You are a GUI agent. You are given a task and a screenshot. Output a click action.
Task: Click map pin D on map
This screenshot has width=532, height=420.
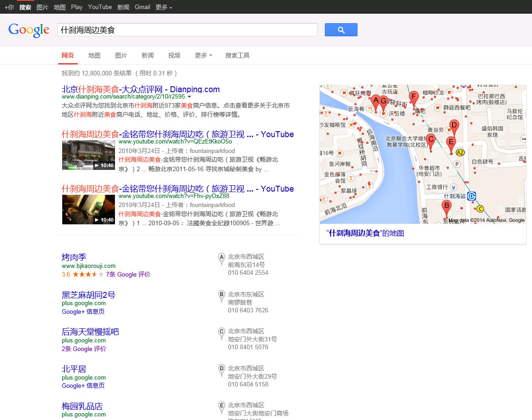coord(454,127)
